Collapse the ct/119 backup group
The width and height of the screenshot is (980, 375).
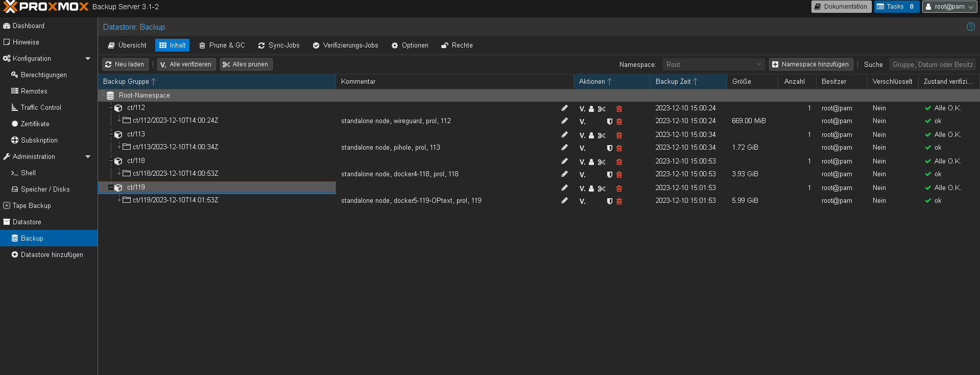click(x=111, y=188)
